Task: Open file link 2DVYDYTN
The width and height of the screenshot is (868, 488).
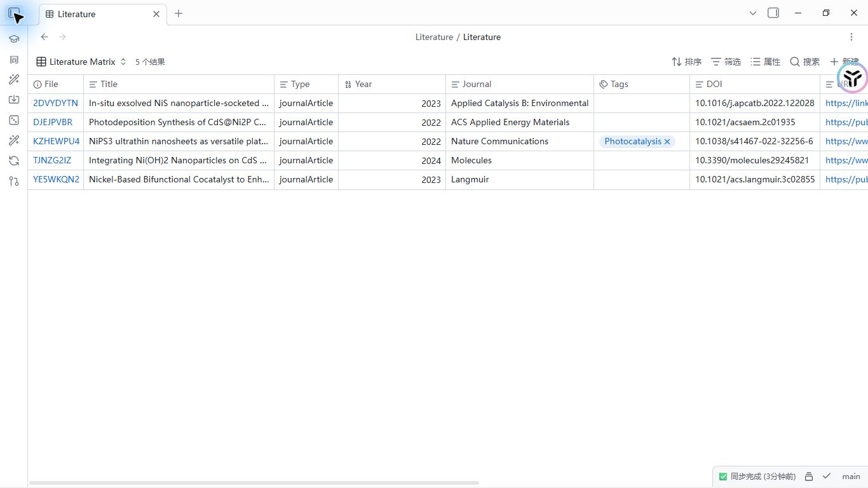Action: click(55, 103)
